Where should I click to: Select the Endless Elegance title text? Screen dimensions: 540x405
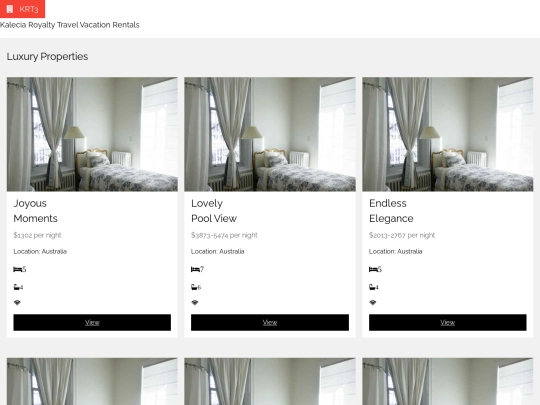click(391, 211)
